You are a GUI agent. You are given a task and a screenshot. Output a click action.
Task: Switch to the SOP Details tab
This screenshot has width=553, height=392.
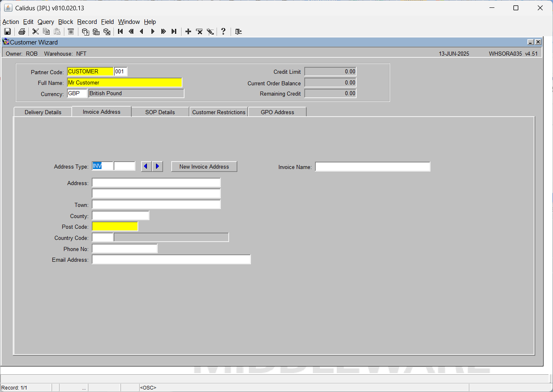(x=160, y=112)
